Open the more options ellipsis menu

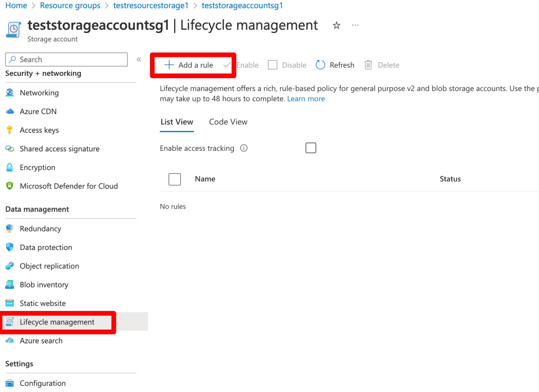tap(355, 25)
